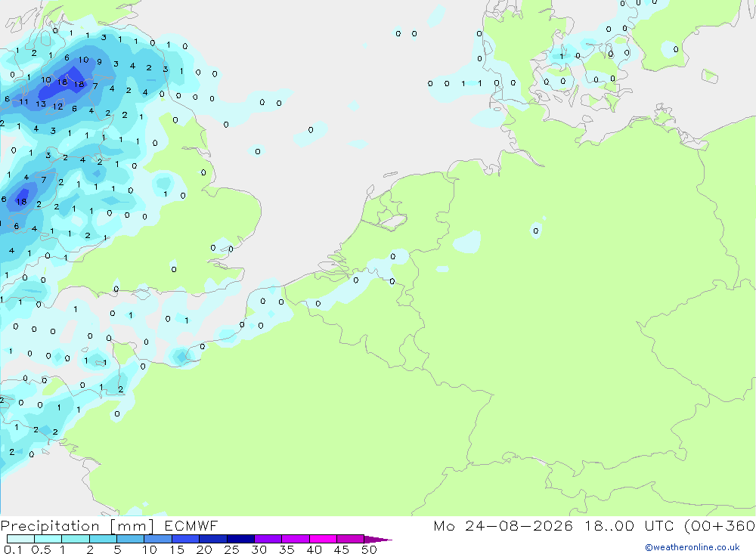Click the small blue shower cell near Normandy coast
Image resolution: width=756 pixels, height=554 pixels.
181,357
